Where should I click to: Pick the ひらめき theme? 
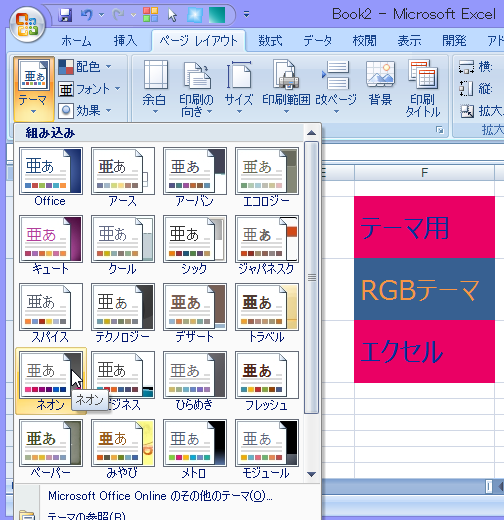(195, 381)
